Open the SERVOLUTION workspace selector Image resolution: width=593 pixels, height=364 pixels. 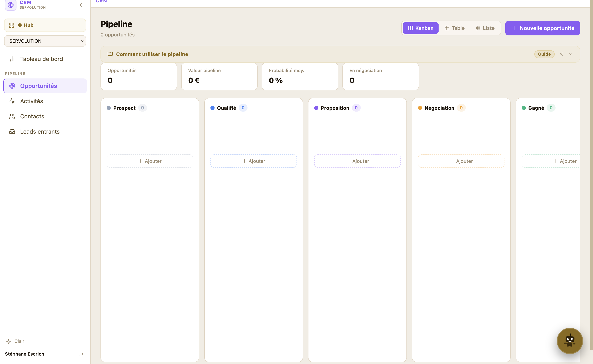(x=45, y=41)
